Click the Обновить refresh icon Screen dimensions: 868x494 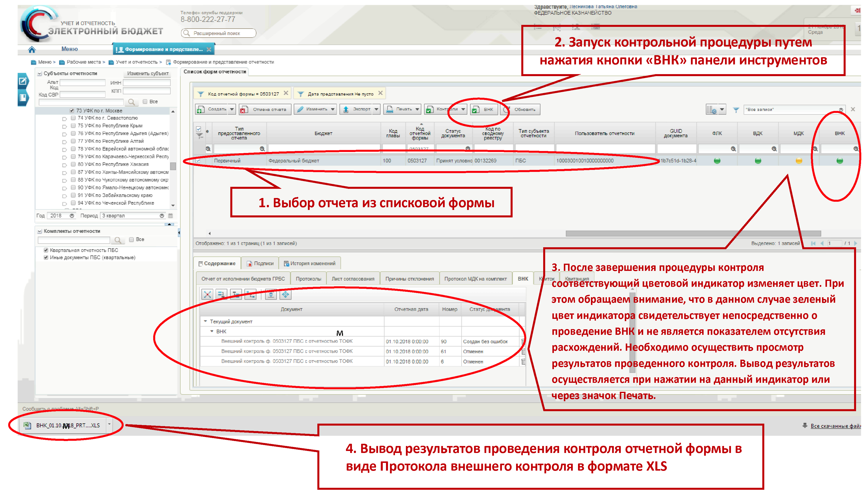pyautogui.click(x=506, y=109)
